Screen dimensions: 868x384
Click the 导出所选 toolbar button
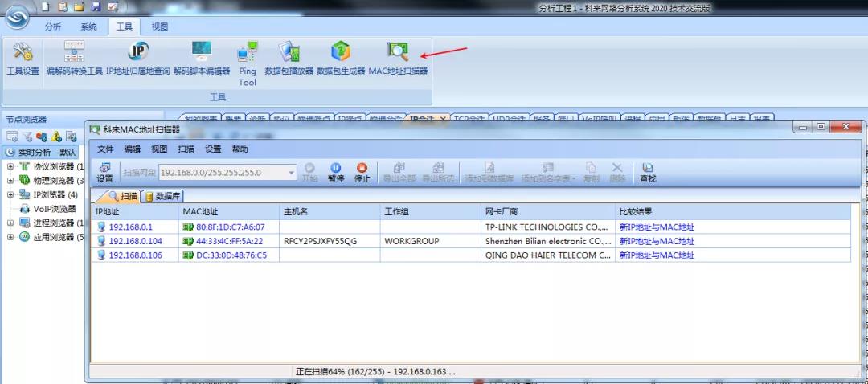click(439, 173)
